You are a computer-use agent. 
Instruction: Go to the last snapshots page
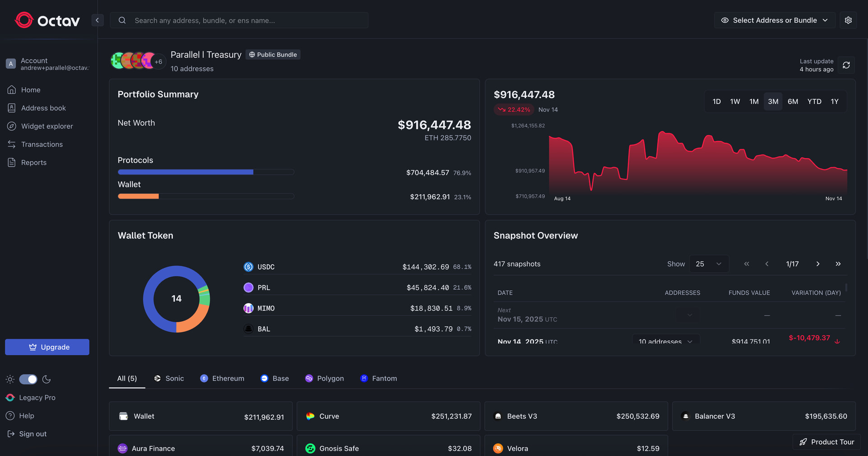point(838,264)
